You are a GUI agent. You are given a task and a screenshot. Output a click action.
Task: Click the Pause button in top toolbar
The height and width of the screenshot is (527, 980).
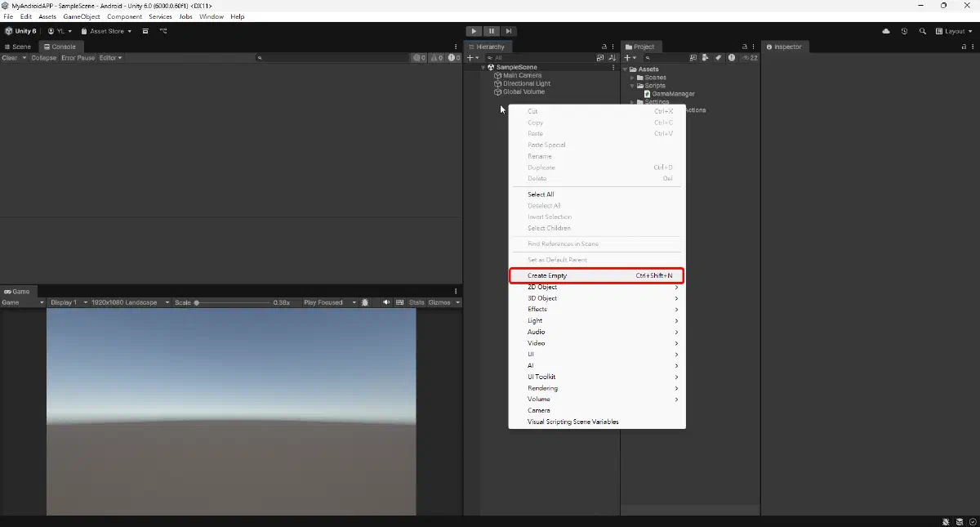[491, 31]
